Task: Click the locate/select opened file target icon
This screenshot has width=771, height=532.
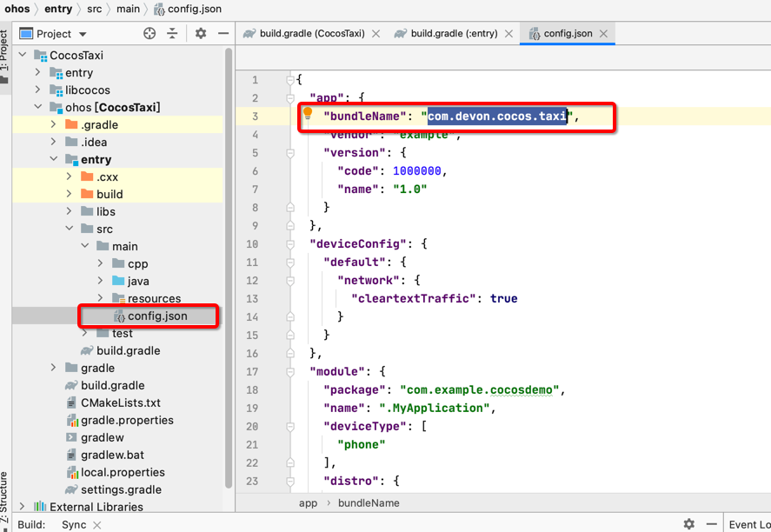Action: (150, 34)
